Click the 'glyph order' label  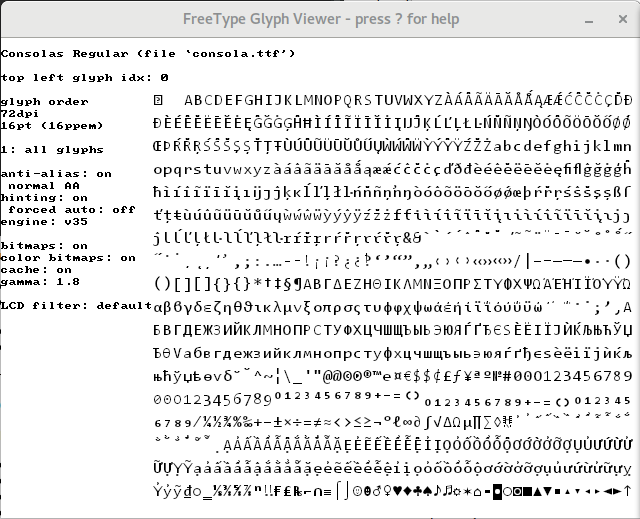click(44, 102)
